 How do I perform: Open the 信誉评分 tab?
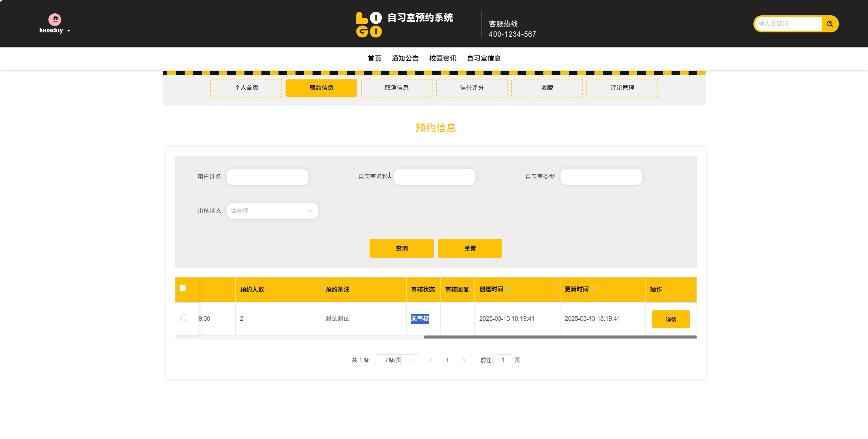[x=471, y=88]
